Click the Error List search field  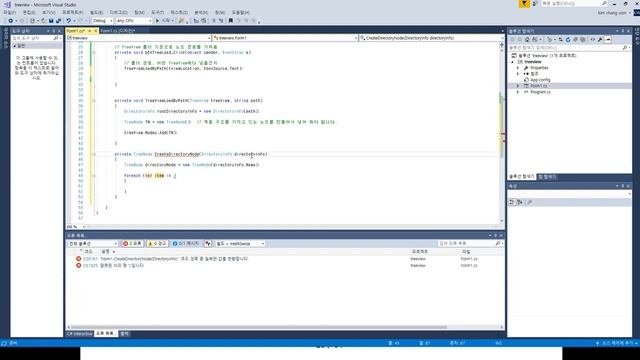(471, 244)
